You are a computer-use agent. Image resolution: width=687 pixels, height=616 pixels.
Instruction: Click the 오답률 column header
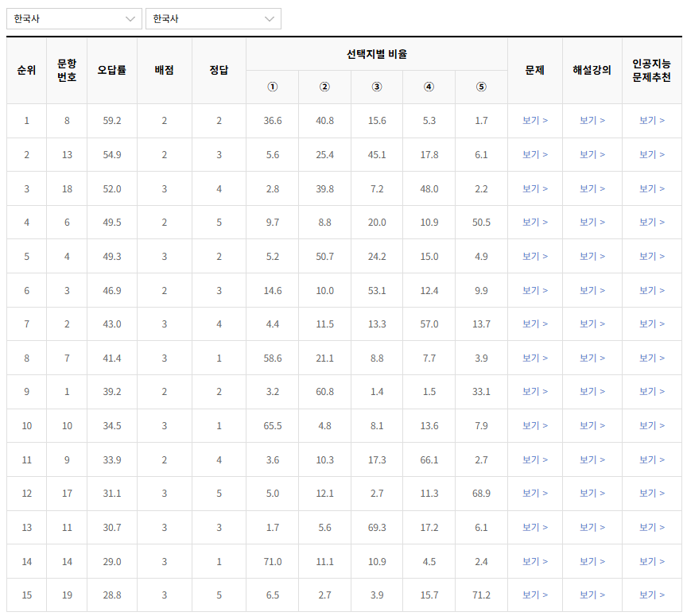coord(111,71)
